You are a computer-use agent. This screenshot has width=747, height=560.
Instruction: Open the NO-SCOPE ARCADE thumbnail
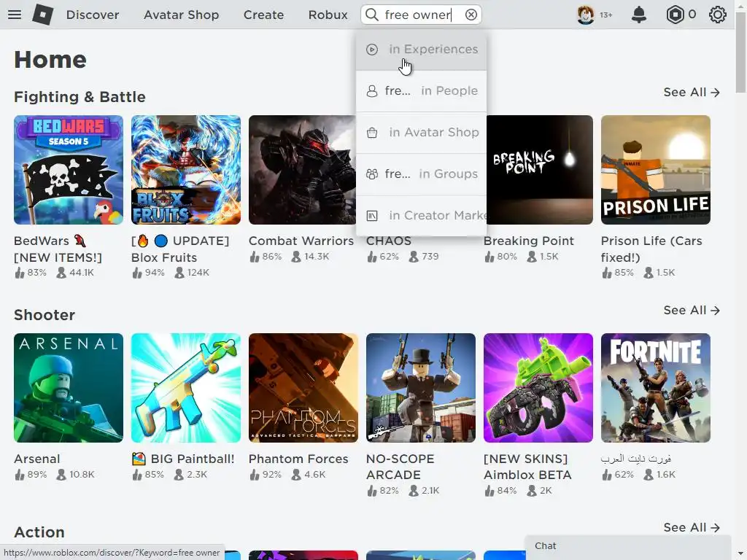(x=421, y=388)
